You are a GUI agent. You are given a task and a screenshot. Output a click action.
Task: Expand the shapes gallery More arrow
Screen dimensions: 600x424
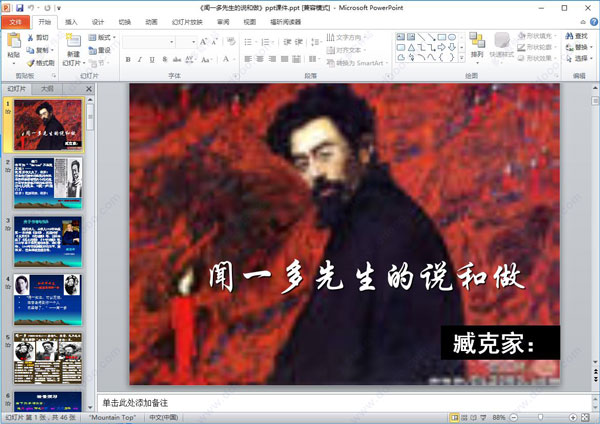pyautogui.click(x=462, y=58)
